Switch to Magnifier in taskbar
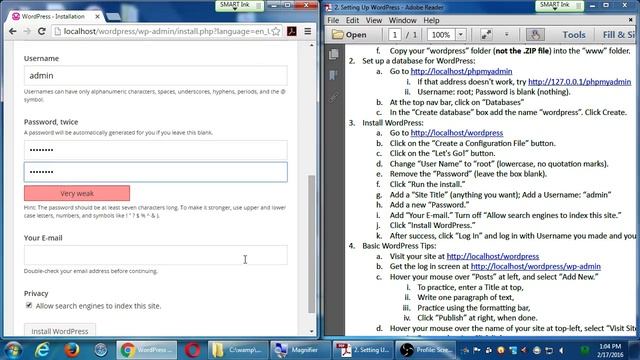 point(300,350)
